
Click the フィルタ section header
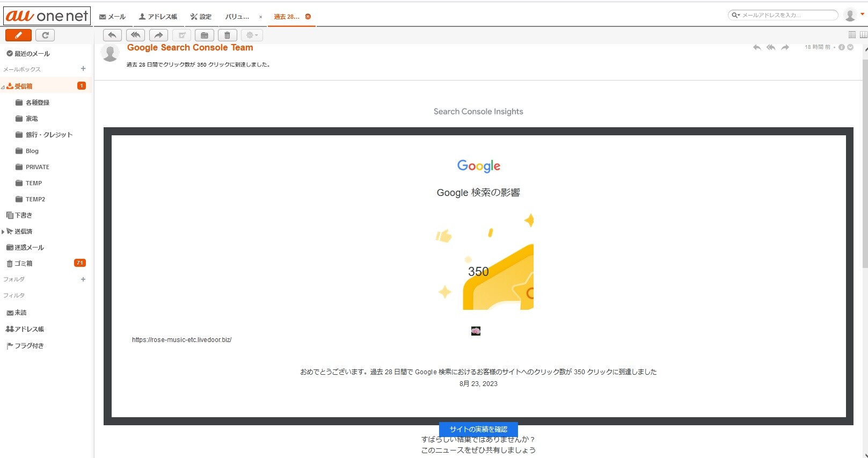pyautogui.click(x=14, y=295)
